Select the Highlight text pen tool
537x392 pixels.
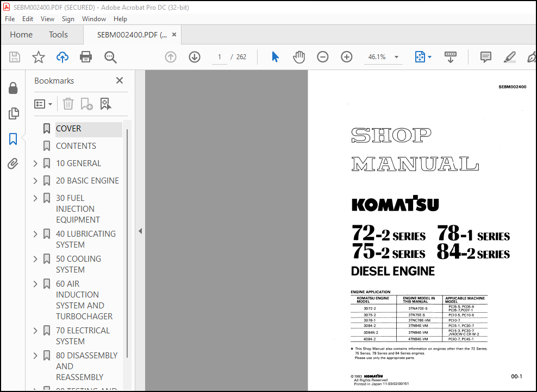[510, 57]
